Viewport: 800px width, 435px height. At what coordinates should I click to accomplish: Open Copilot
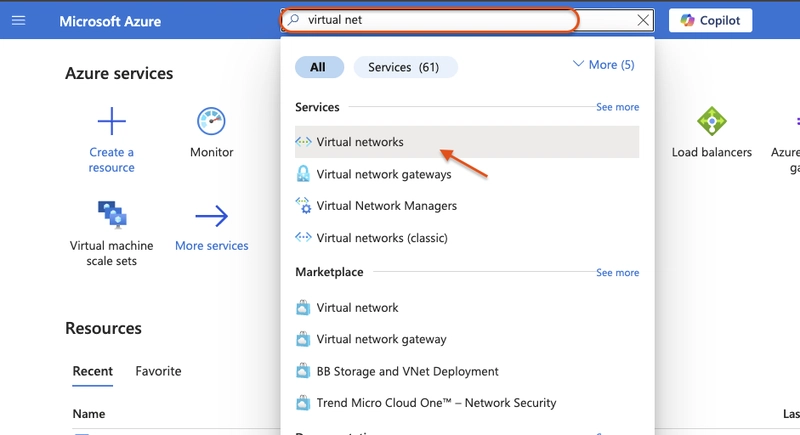[710, 20]
